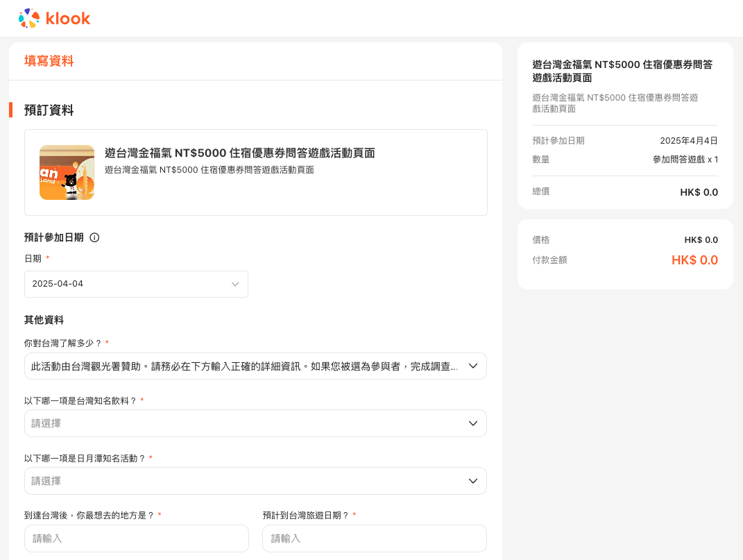The width and height of the screenshot is (743, 560).
Task: Click the 預訂資料 section heading
Action: click(x=49, y=110)
